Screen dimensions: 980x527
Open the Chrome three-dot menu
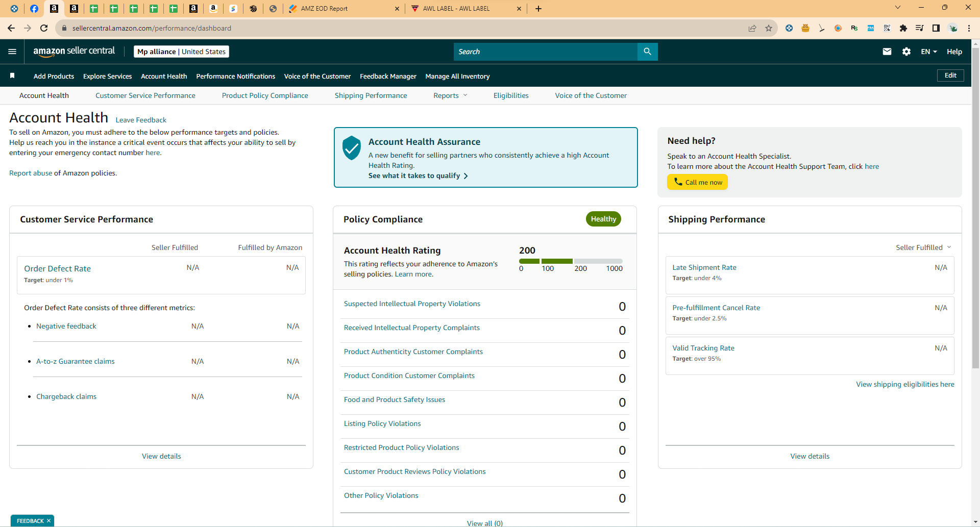click(x=969, y=28)
